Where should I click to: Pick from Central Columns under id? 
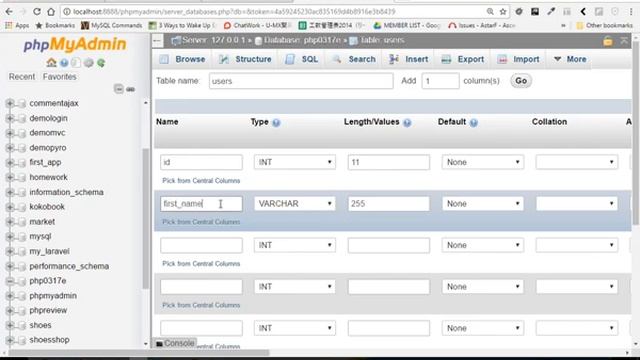tap(201, 180)
